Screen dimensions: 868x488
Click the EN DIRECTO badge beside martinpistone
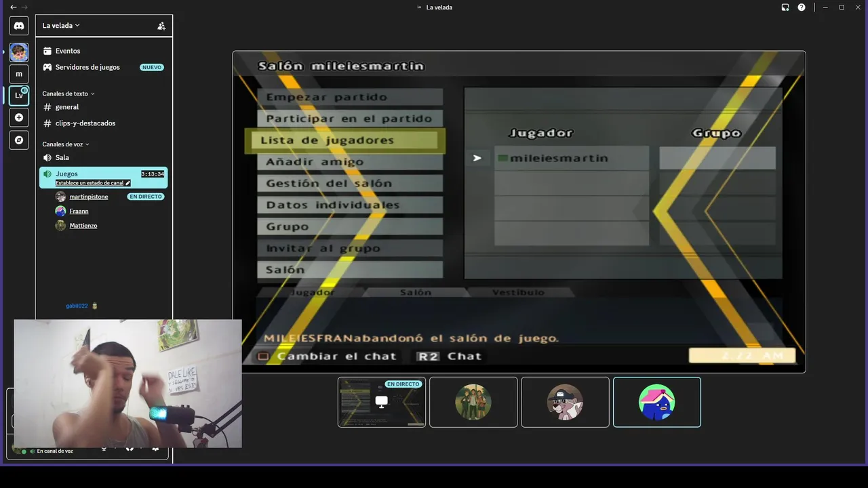[146, 197]
